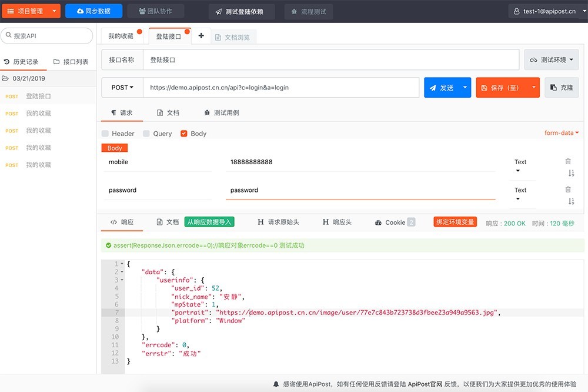Enable the Query checkbox
The width and height of the screenshot is (588, 392).
point(145,134)
